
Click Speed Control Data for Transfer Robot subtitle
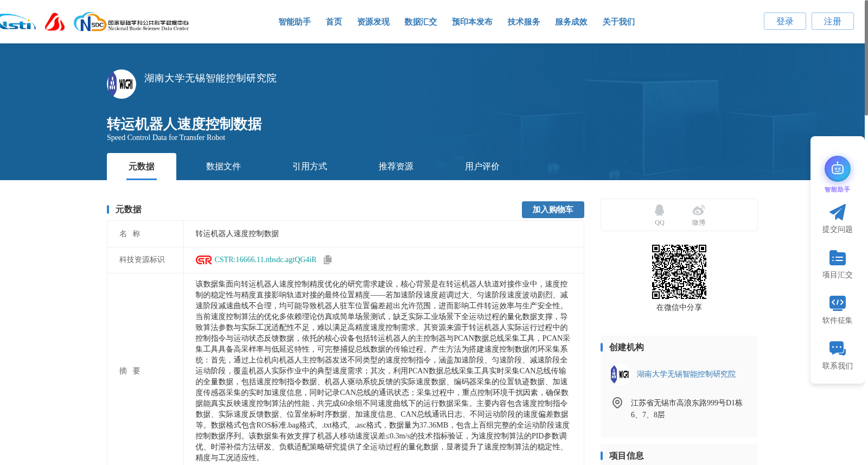166,138
